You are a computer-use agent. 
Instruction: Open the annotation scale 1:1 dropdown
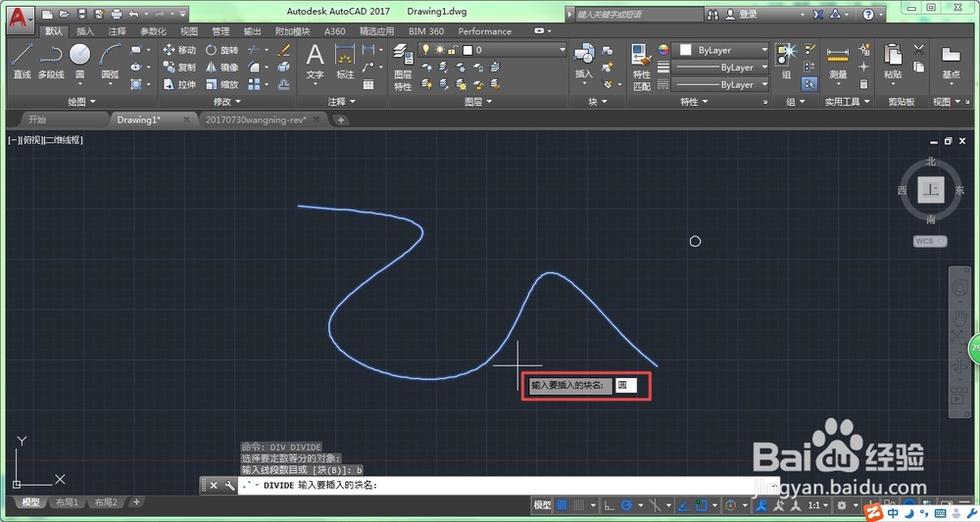[x=817, y=505]
